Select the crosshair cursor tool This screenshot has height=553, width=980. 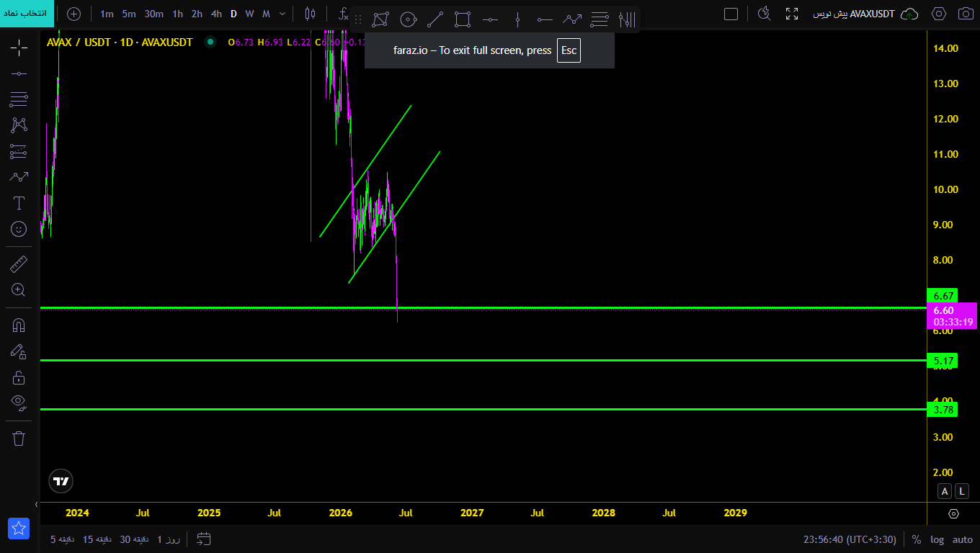19,48
